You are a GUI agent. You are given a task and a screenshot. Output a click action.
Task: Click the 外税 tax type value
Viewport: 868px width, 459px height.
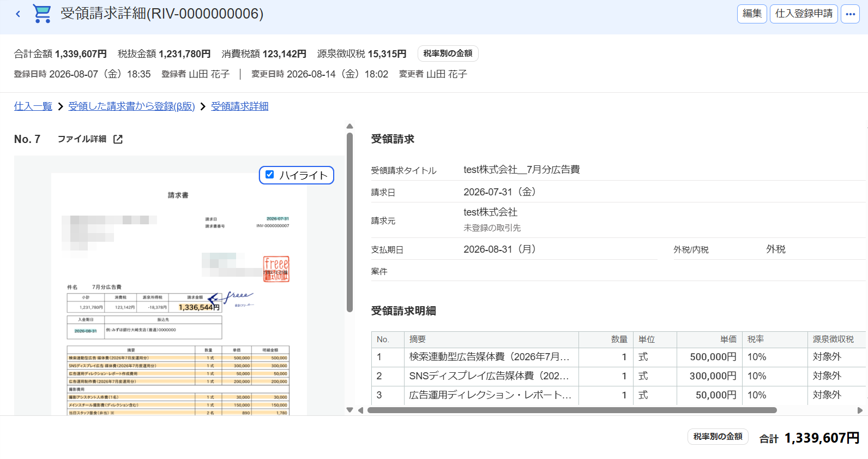point(776,249)
